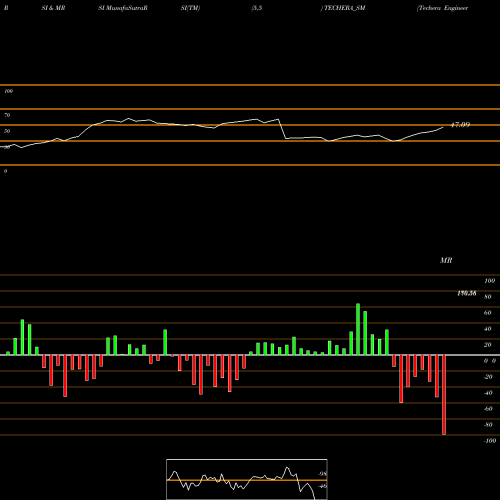Click the MR axis label 40
Screen dimensions: 500x500
tap(488, 329)
